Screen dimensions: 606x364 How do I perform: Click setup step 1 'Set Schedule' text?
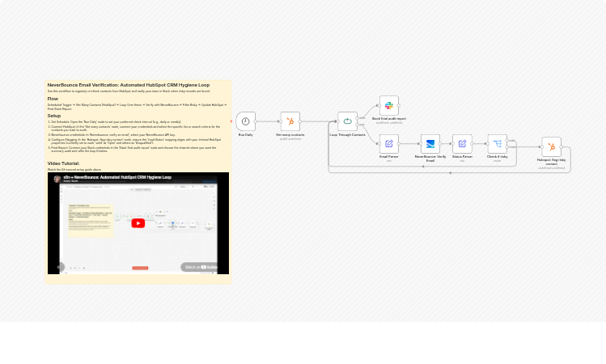[117, 121]
